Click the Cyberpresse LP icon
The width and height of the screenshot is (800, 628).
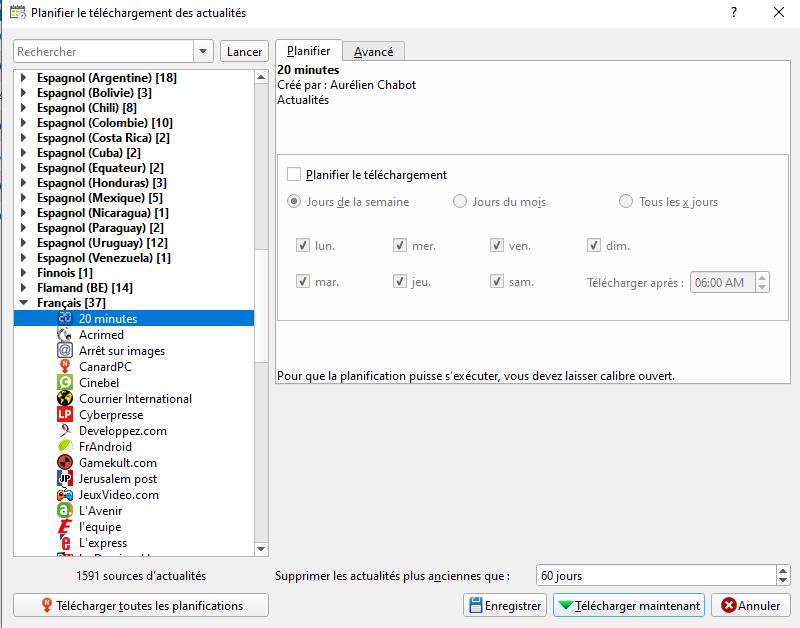pyautogui.click(x=64, y=414)
